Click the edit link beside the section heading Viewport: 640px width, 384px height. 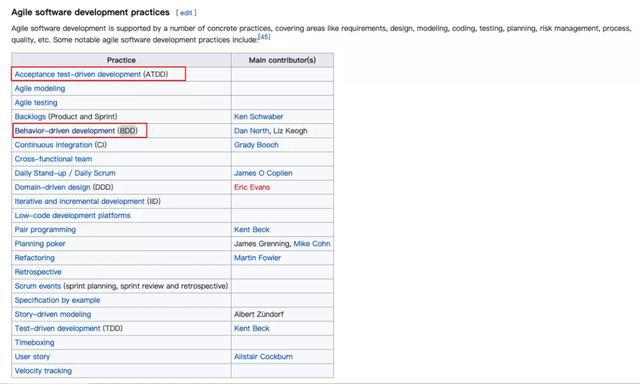tap(186, 13)
